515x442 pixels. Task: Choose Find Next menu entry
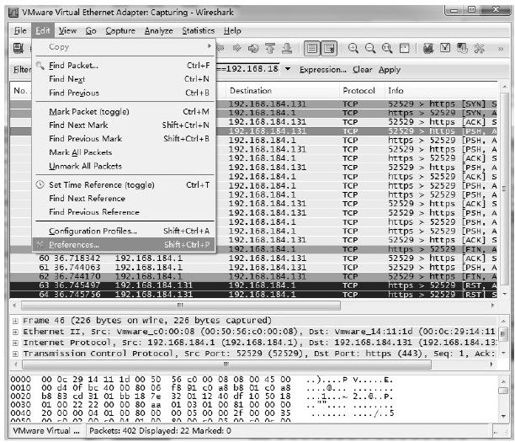click(x=124, y=79)
